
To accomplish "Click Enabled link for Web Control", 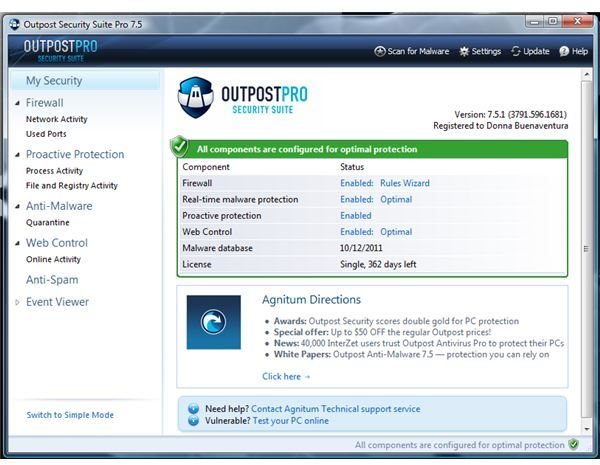I will pyautogui.click(x=357, y=232).
